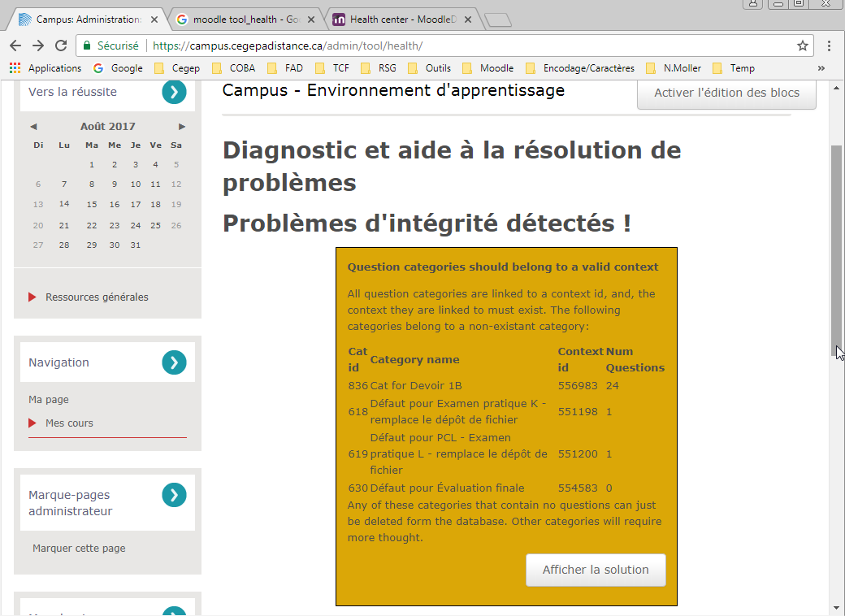Screen dimensions: 845x616
Task: Collapse the Navigation block arrow icon
Action: coord(174,362)
